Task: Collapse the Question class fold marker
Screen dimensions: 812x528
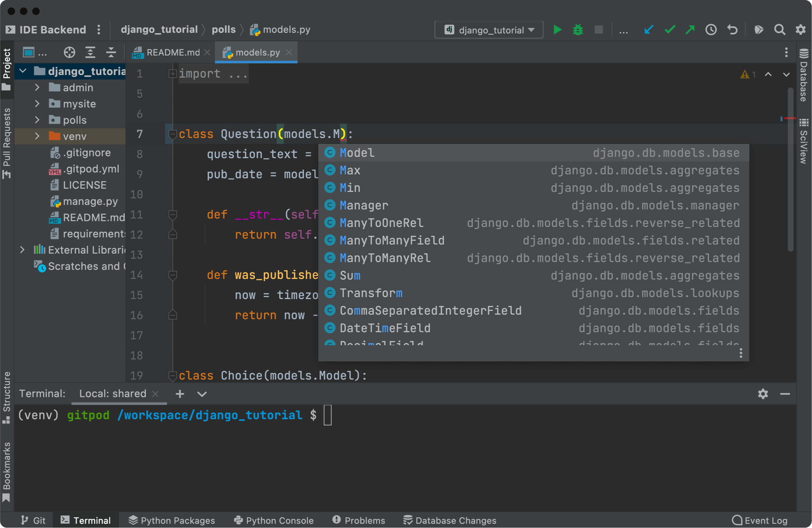Action: click(173, 134)
